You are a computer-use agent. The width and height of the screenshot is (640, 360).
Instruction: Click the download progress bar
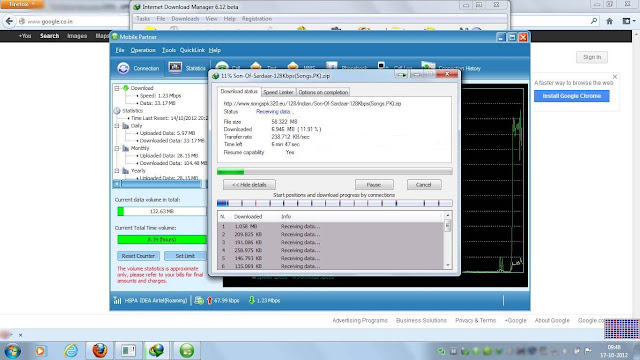click(335, 171)
